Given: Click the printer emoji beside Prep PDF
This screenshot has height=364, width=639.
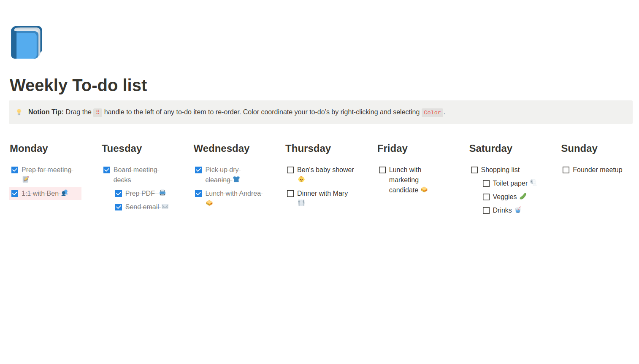Looking at the screenshot, I should pos(162,193).
